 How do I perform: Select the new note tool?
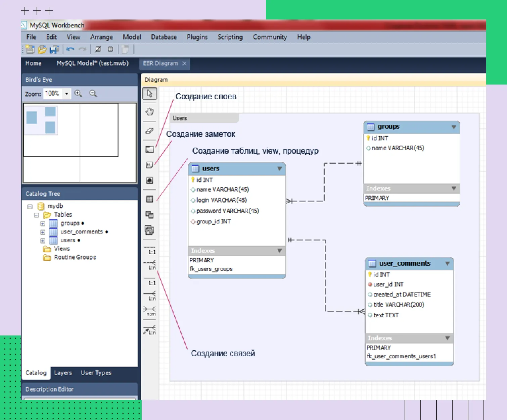click(x=150, y=165)
